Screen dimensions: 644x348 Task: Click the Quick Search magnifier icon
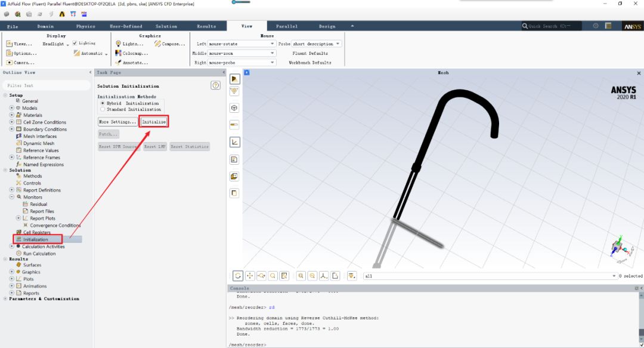525,26
